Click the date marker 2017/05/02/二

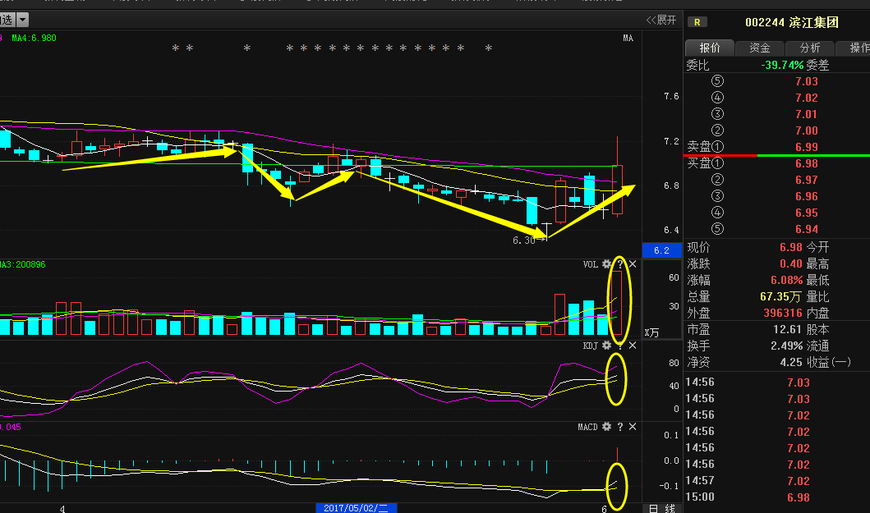356,508
